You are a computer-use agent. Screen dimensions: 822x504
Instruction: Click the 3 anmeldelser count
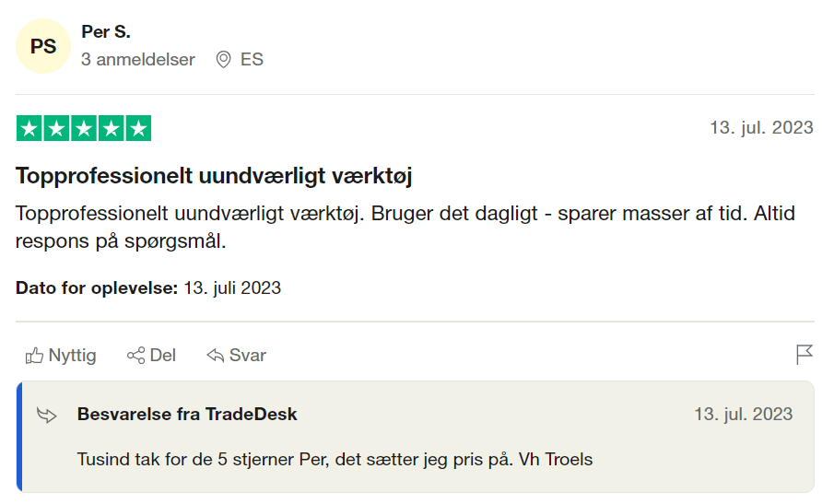pyautogui.click(x=138, y=59)
